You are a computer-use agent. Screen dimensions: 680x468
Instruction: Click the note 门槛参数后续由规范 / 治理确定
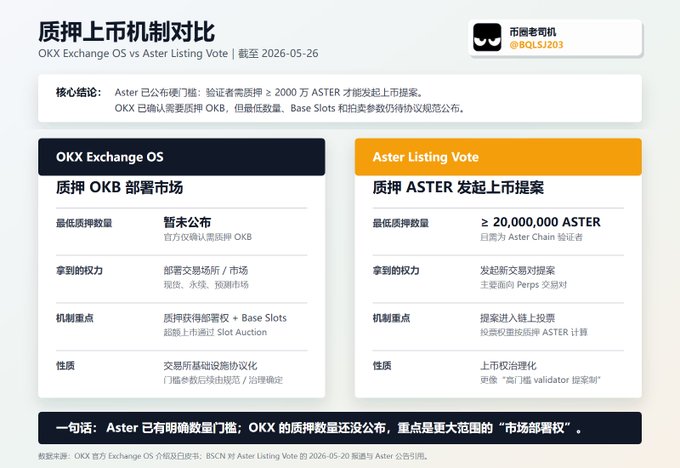(x=223, y=380)
